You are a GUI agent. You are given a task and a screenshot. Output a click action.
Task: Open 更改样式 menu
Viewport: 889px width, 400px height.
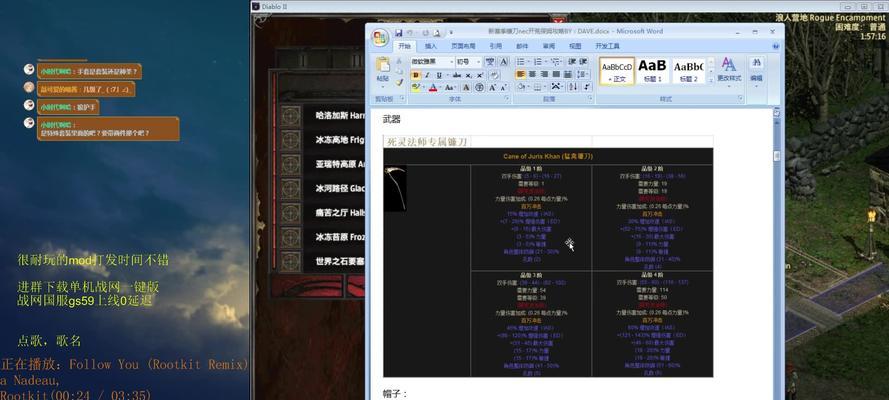[729, 70]
